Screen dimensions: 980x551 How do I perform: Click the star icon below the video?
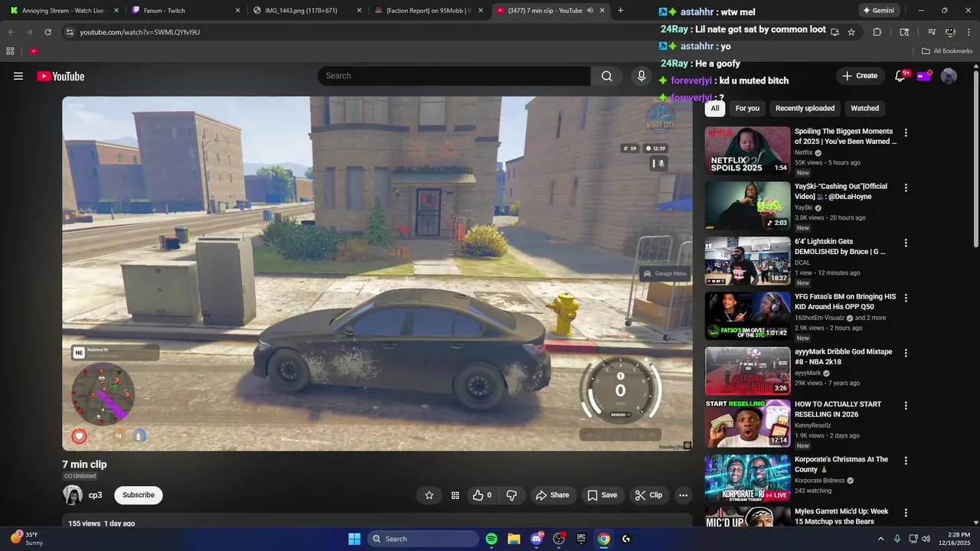(x=429, y=495)
